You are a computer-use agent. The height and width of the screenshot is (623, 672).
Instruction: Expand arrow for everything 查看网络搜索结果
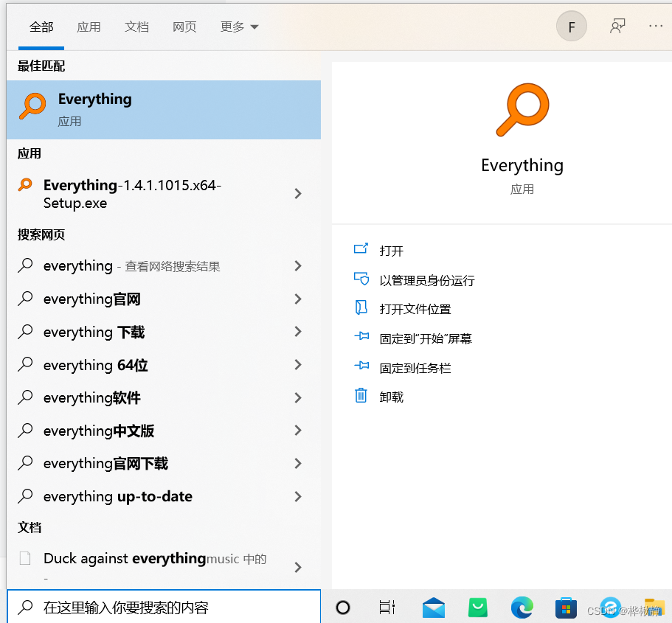coord(298,266)
